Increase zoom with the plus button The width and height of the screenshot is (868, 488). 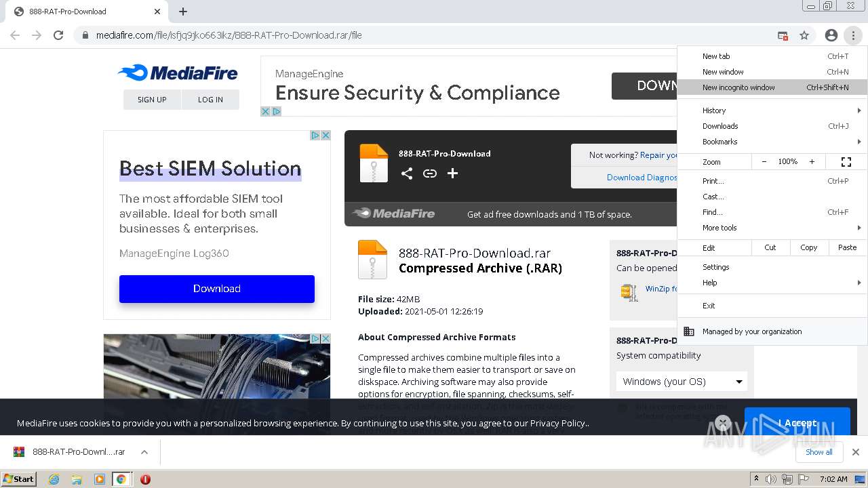point(812,162)
